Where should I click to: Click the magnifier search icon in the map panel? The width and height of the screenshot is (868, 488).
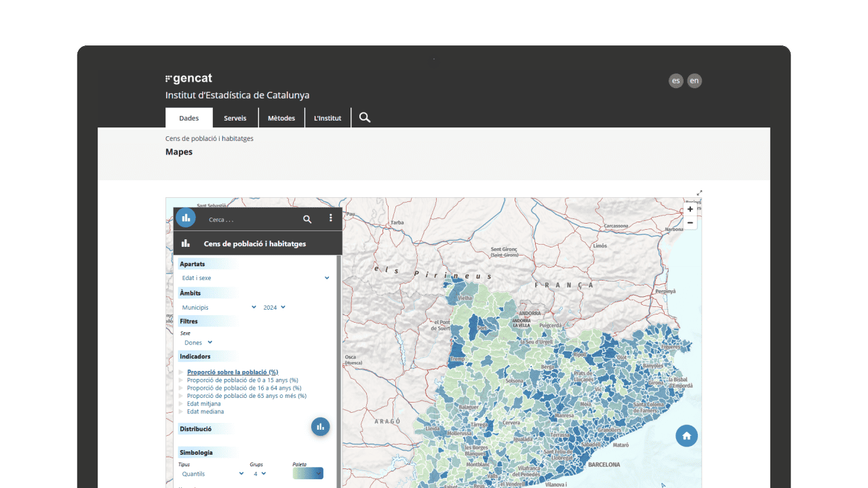pyautogui.click(x=307, y=219)
